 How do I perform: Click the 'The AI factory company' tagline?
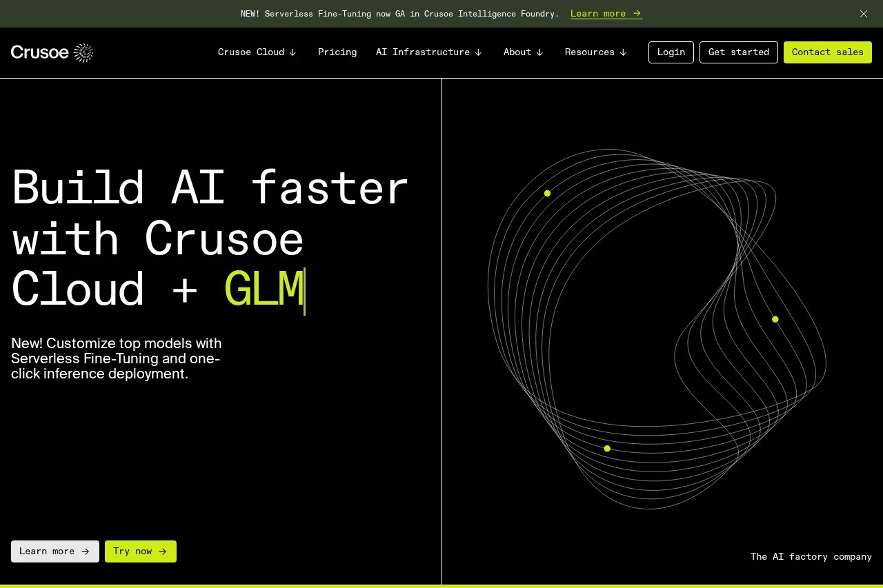point(811,556)
